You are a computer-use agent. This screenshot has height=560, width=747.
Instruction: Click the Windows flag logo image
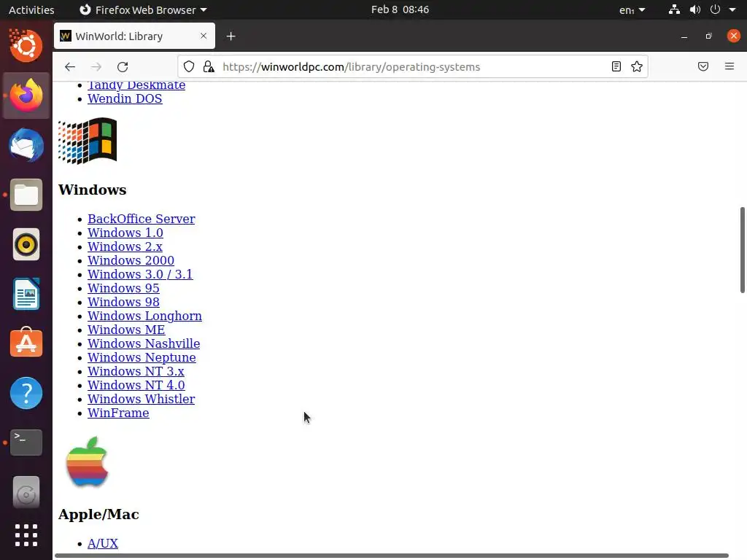88,141
